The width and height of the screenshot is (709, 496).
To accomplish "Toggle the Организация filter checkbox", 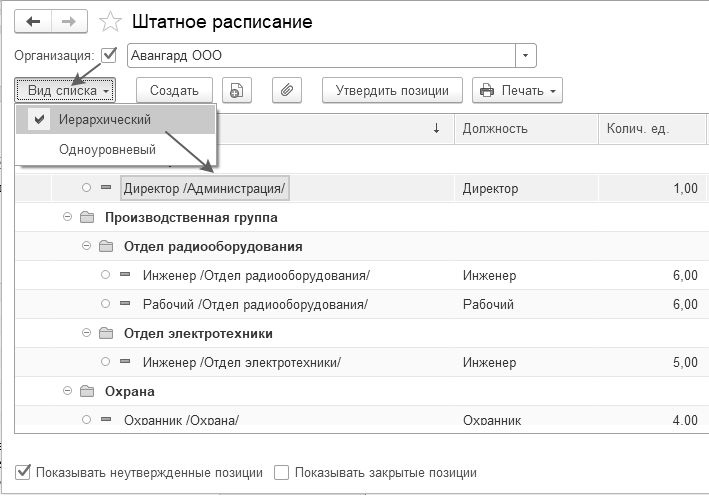I will click(x=109, y=55).
